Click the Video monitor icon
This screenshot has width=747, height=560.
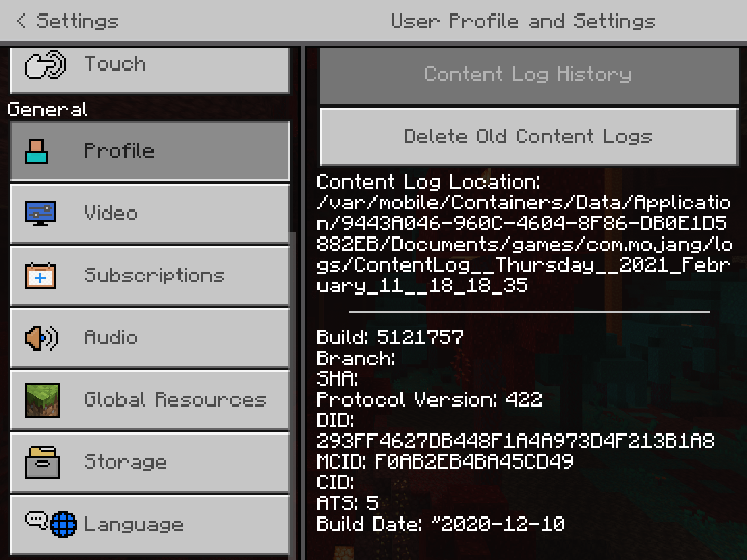tap(40, 213)
